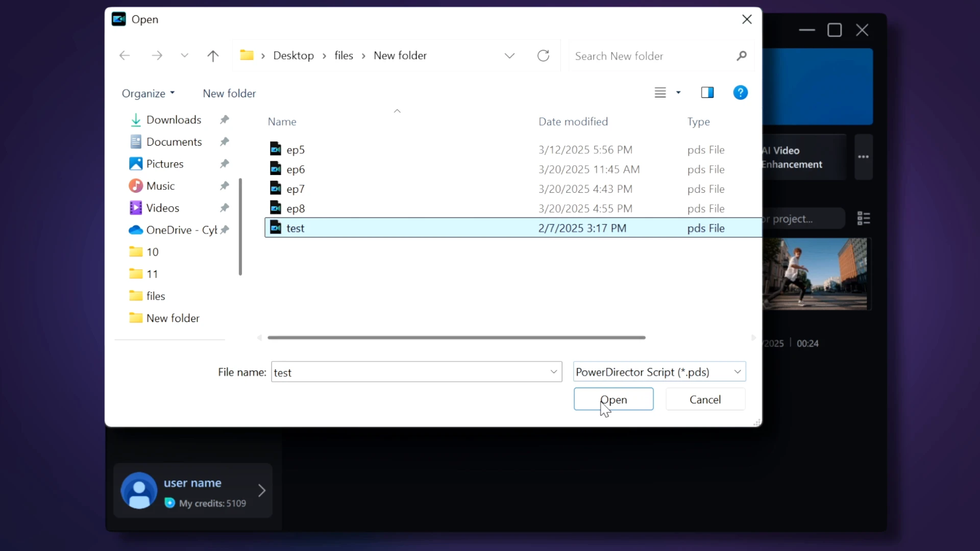Select the ep8 project file
The image size is (980, 551).
coord(513,208)
